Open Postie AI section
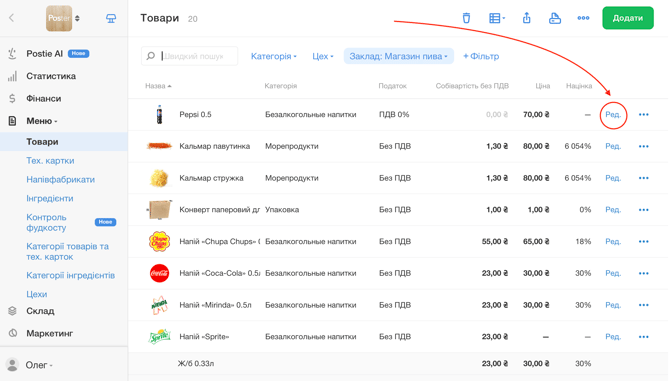The image size is (670, 381). tap(44, 54)
